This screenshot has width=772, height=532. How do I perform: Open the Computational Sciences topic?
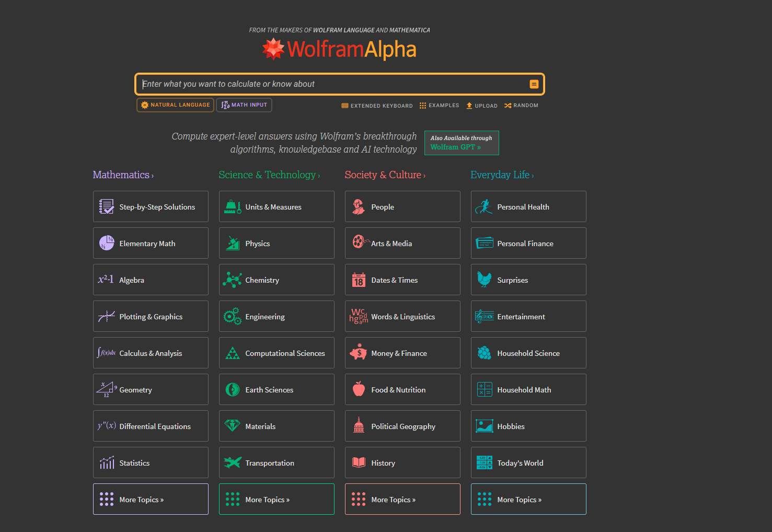276,353
